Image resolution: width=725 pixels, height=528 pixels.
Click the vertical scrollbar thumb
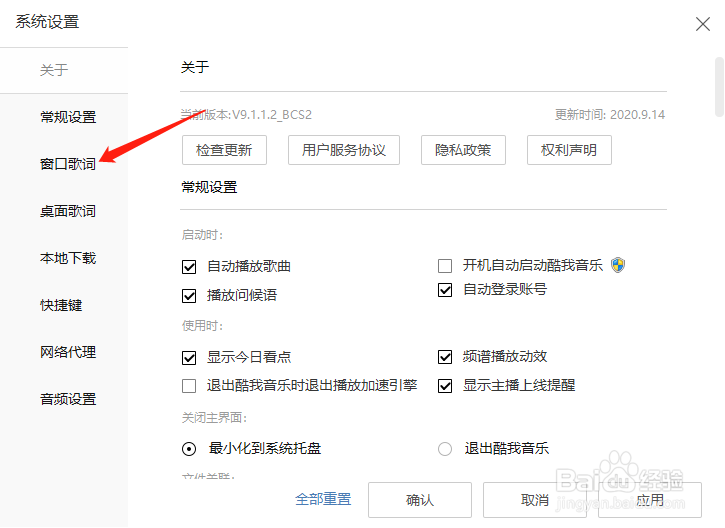719,87
